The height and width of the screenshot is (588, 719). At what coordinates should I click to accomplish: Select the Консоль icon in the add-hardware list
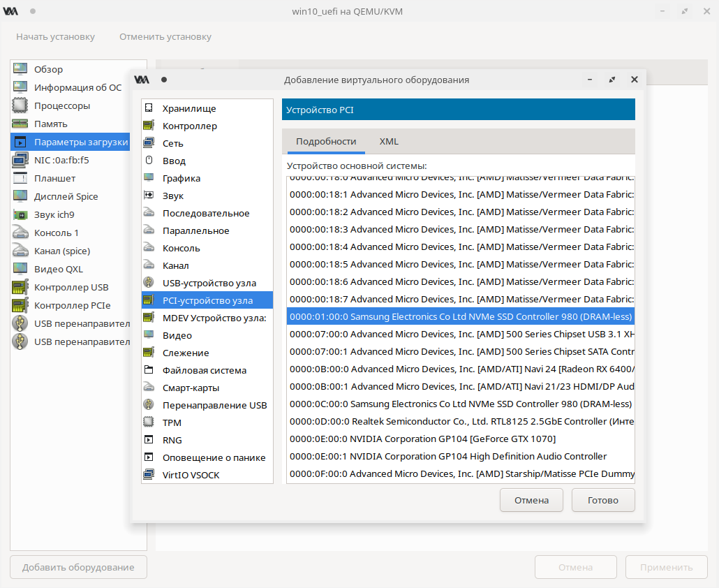click(149, 247)
